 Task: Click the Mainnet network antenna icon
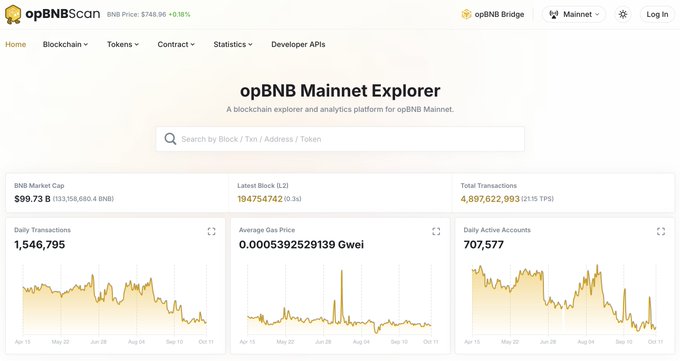(x=554, y=14)
